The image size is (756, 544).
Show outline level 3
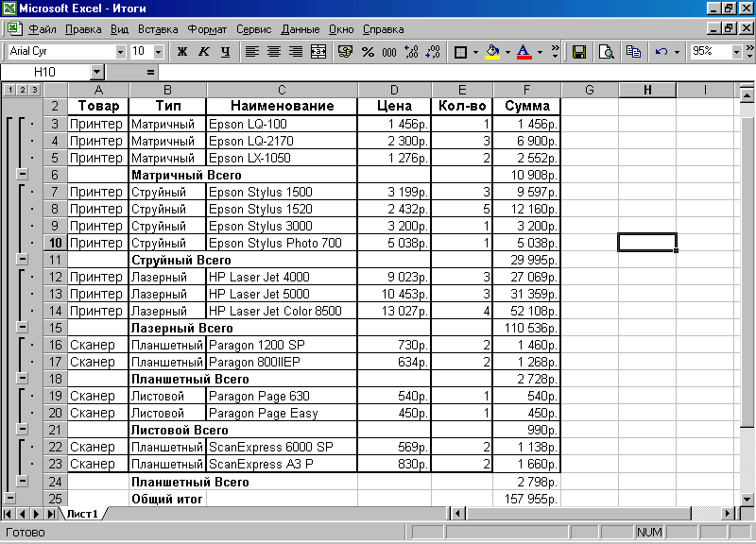click(x=34, y=90)
